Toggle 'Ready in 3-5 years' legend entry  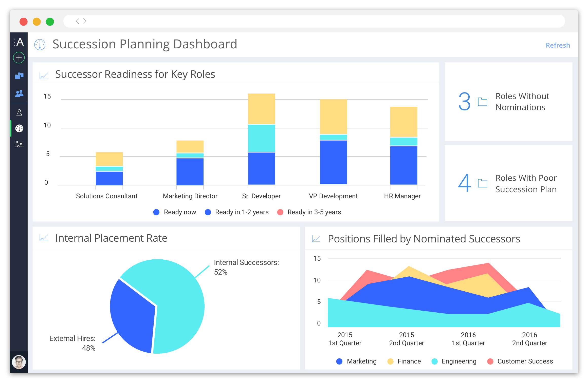tap(309, 212)
